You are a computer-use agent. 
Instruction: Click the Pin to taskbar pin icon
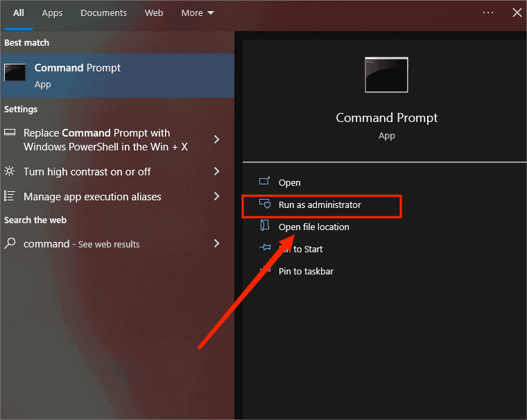coord(264,271)
